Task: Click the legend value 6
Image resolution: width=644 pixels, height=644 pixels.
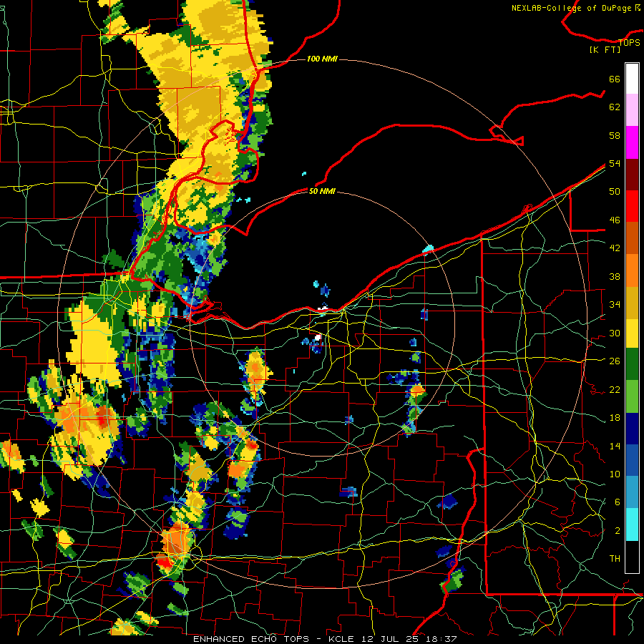Action: [x=617, y=502]
